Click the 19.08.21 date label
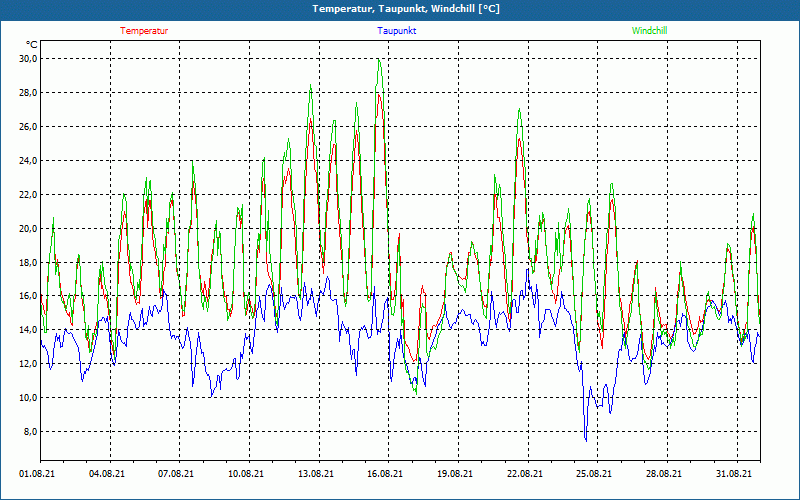The width and height of the screenshot is (800, 500). click(455, 474)
